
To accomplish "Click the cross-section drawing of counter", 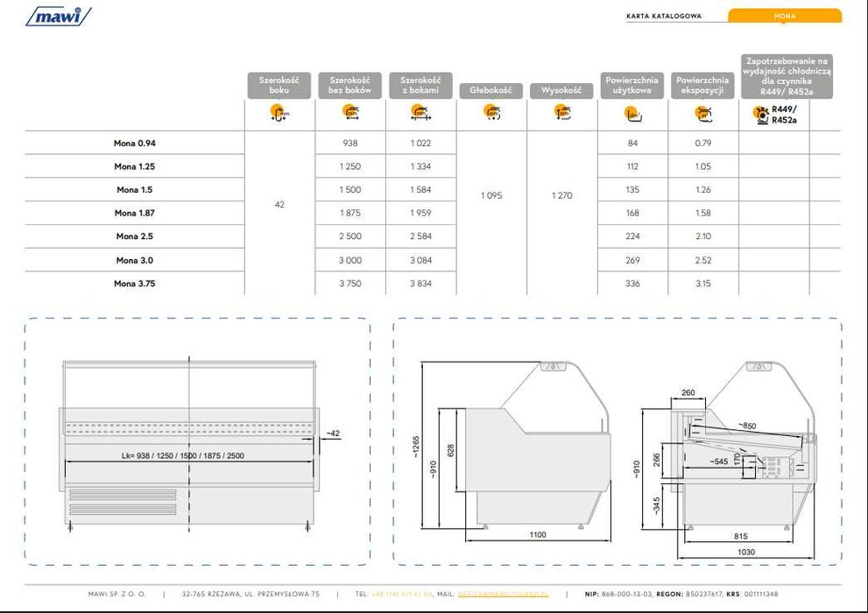I will click(742, 446).
